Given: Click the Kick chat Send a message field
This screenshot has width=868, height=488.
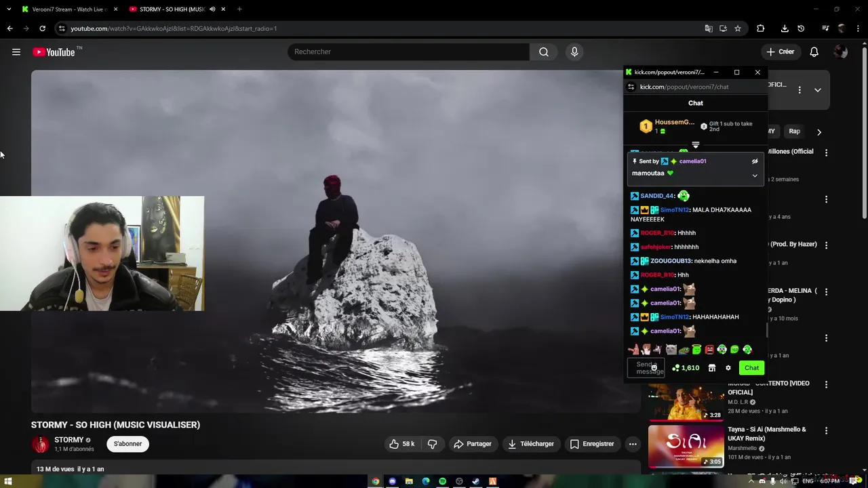Looking at the screenshot, I should click(646, 368).
